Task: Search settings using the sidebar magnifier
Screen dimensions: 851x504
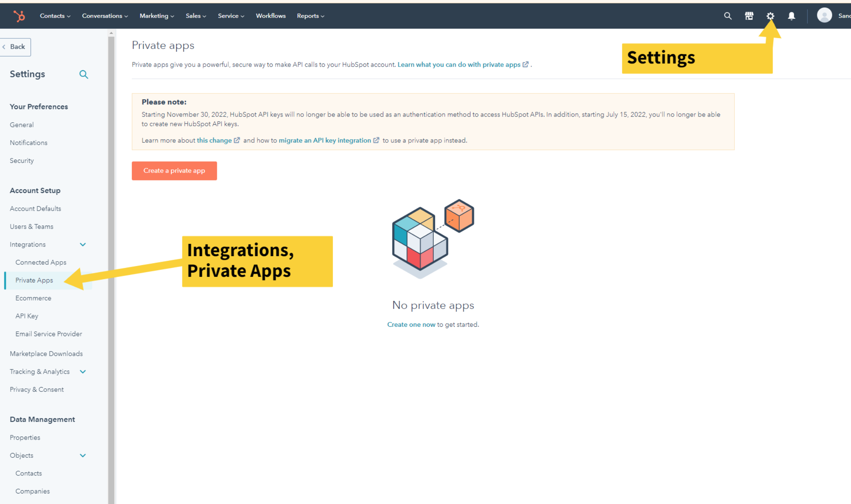Action: [x=84, y=75]
